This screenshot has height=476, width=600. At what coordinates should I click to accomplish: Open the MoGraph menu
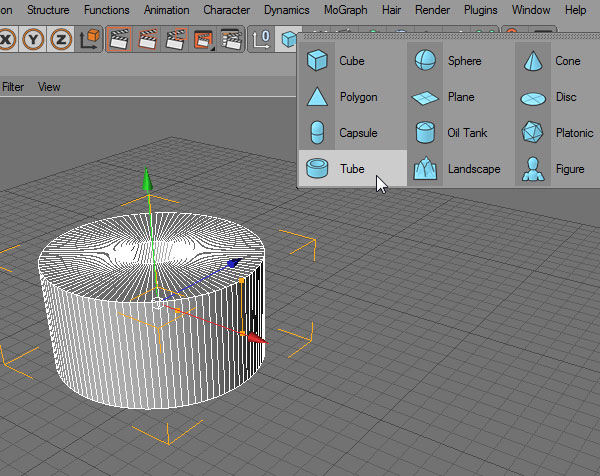tap(346, 10)
